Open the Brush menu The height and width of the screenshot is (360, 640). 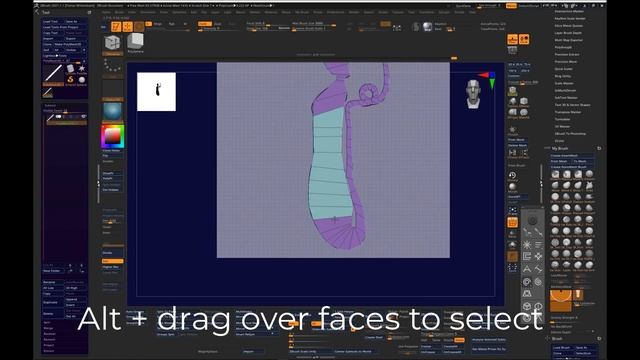pyautogui.click(x=119, y=12)
